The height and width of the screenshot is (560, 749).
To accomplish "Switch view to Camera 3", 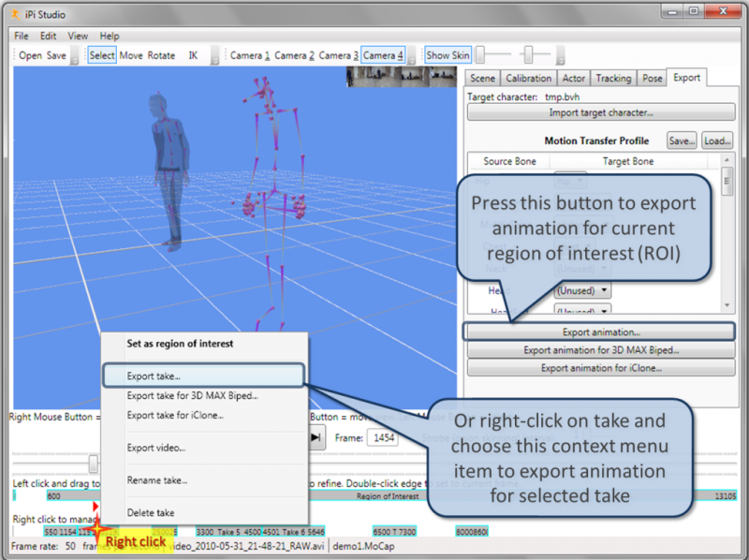I will (x=338, y=55).
